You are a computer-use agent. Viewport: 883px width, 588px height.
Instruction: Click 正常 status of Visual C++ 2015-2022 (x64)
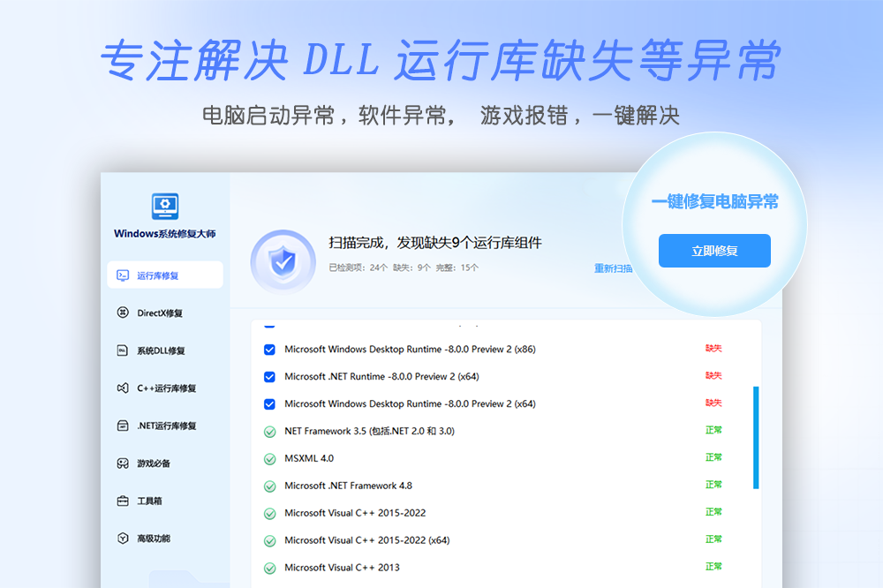[x=713, y=539]
